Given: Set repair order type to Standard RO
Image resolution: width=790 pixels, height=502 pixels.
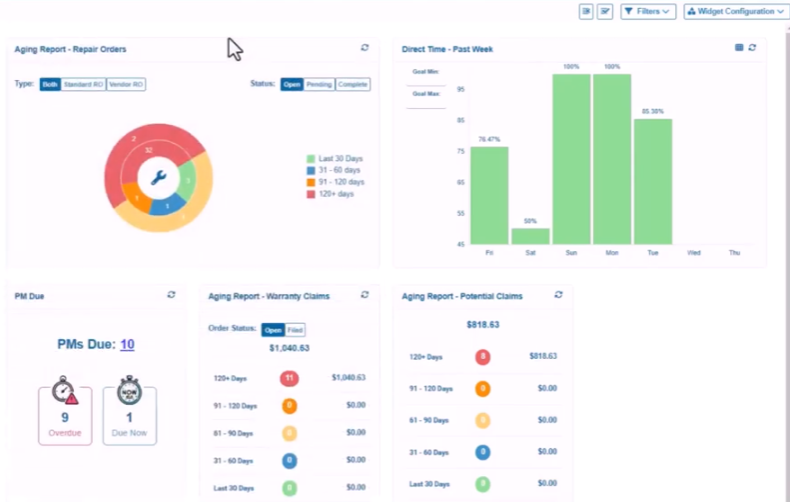Looking at the screenshot, I should [x=83, y=85].
